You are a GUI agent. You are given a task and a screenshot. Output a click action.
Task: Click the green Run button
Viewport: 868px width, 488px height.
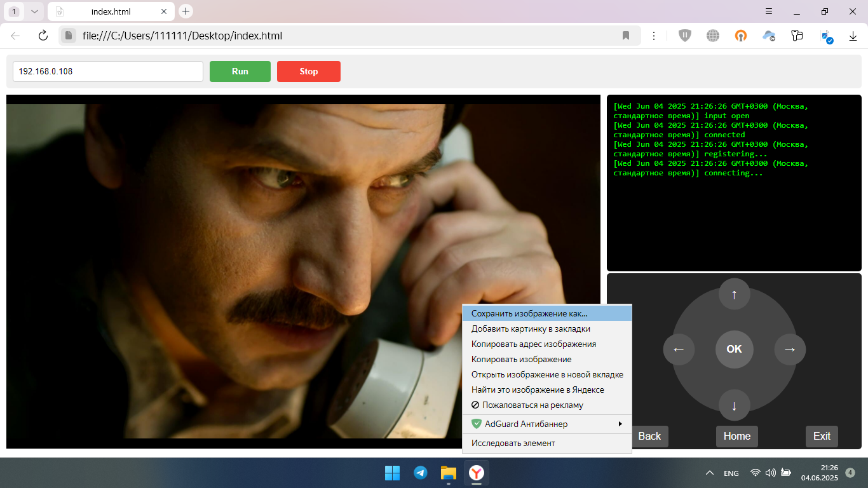click(240, 71)
